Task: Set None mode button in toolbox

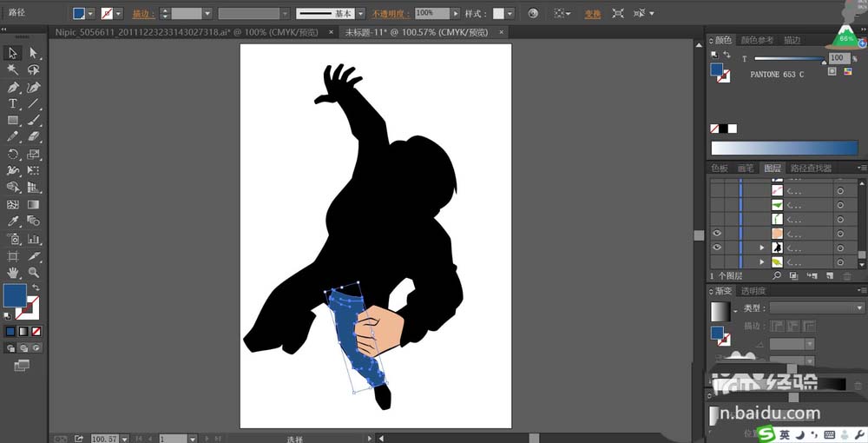Action: point(36,331)
